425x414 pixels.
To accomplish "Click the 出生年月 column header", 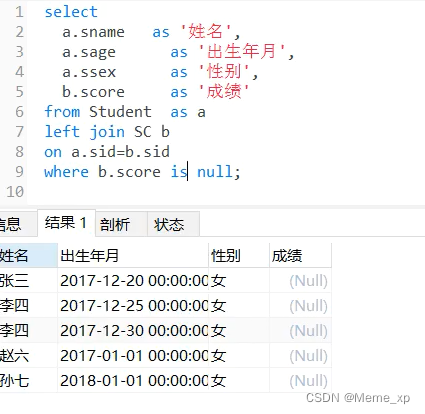I will click(x=133, y=255).
